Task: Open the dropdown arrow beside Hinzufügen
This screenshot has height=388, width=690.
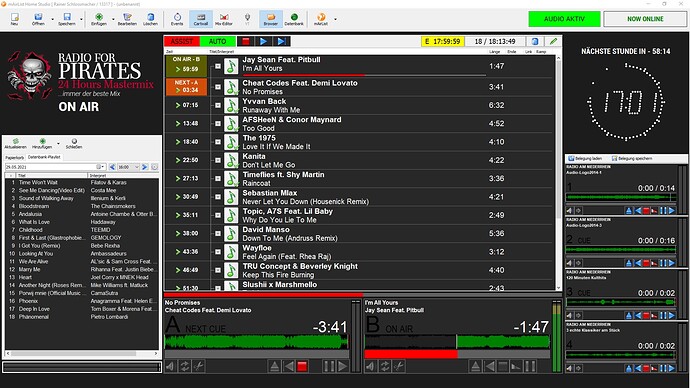Action: [x=58, y=144]
